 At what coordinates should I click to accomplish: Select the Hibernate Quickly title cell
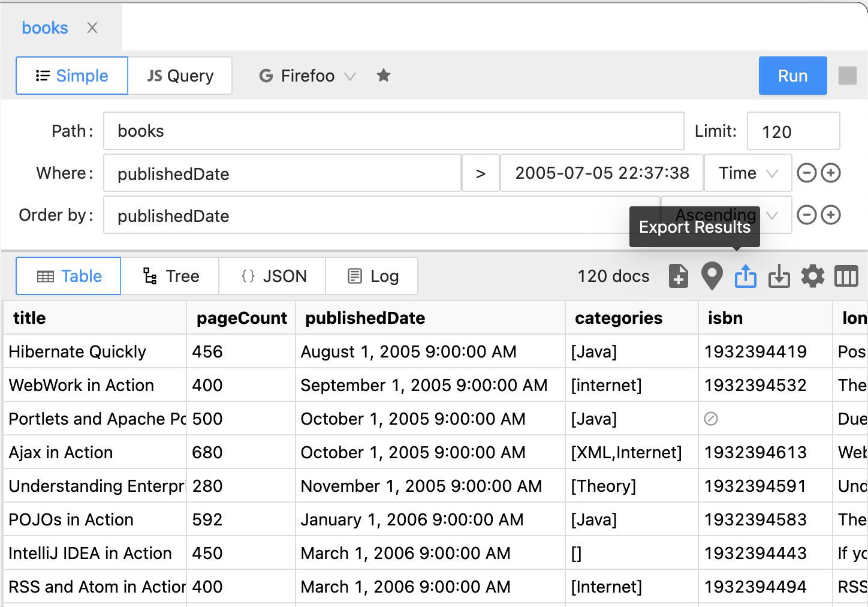[x=95, y=351]
